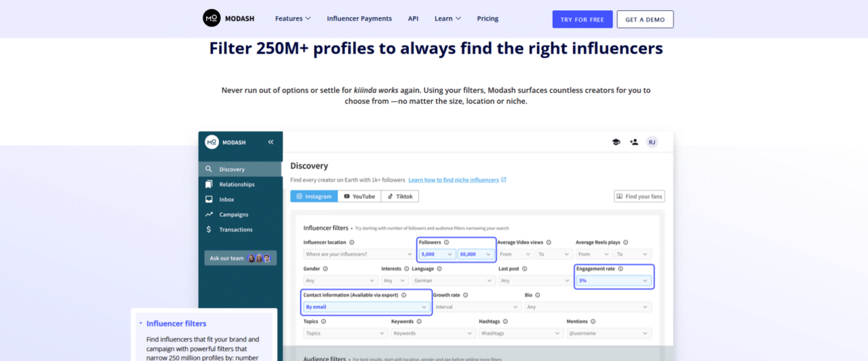Click the Modash logo in top navigation
Screen dimensions: 868x361
pos(227,18)
